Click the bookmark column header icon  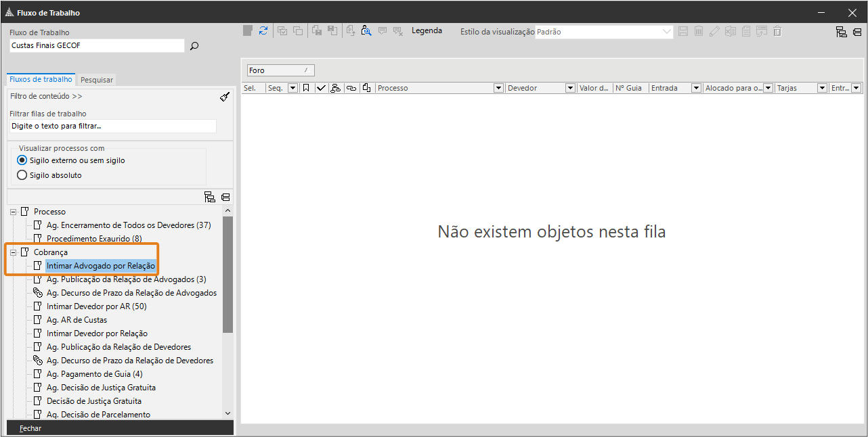[x=306, y=88]
